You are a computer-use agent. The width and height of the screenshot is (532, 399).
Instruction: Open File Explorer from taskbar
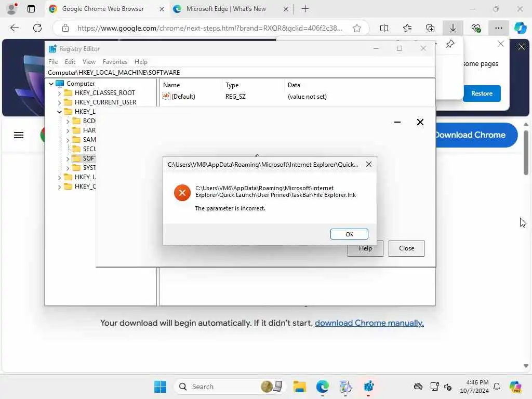(x=299, y=387)
